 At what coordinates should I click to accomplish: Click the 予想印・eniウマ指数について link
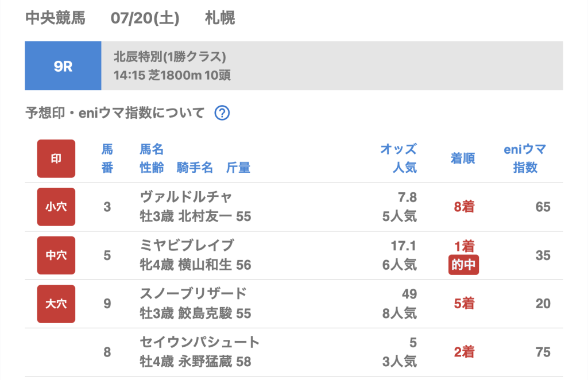point(115,113)
